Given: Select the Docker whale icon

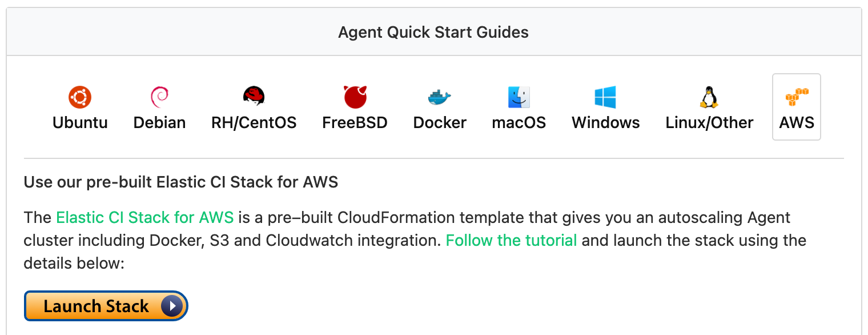Looking at the screenshot, I should pos(439,97).
